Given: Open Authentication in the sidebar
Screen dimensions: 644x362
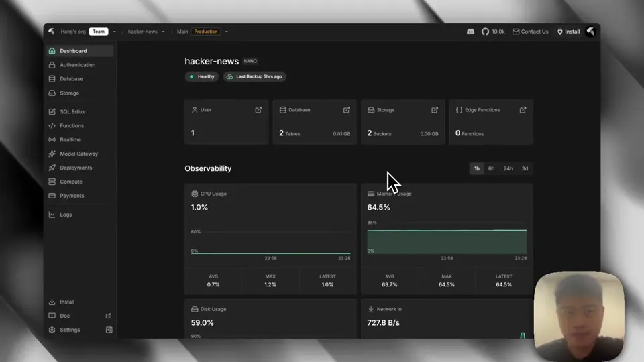Looking at the screenshot, I should tap(80, 65).
